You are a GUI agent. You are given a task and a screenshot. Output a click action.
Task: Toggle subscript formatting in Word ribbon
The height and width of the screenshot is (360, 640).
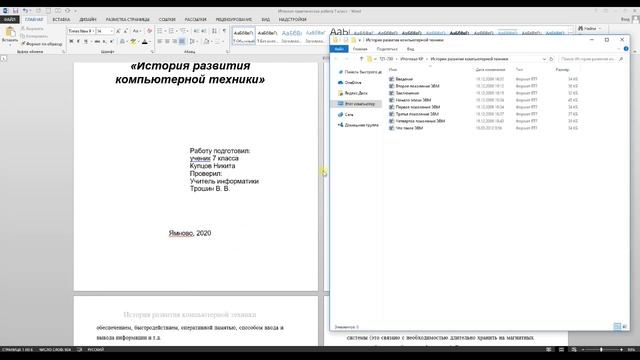104,41
